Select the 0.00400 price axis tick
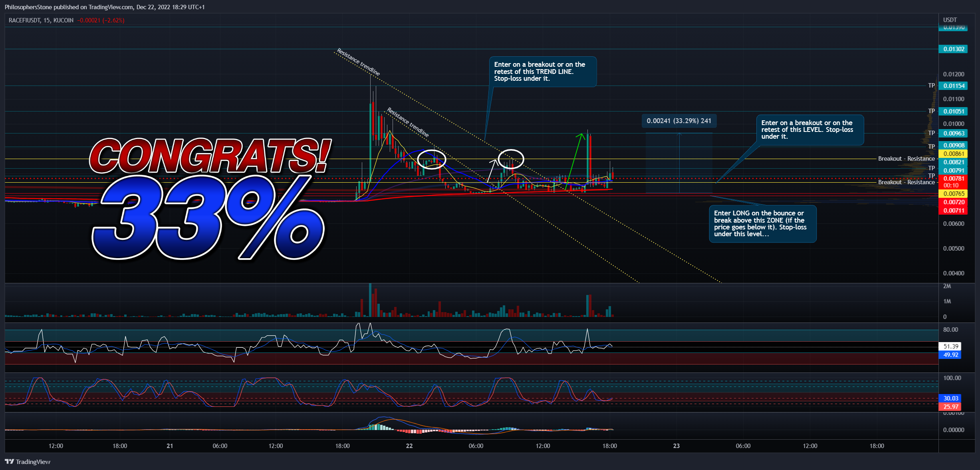 click(x=954, y=273)
